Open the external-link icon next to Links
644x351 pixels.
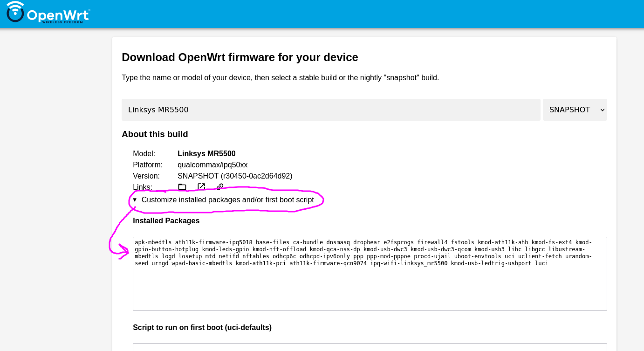pyautogui.click(x=201, y=187)
